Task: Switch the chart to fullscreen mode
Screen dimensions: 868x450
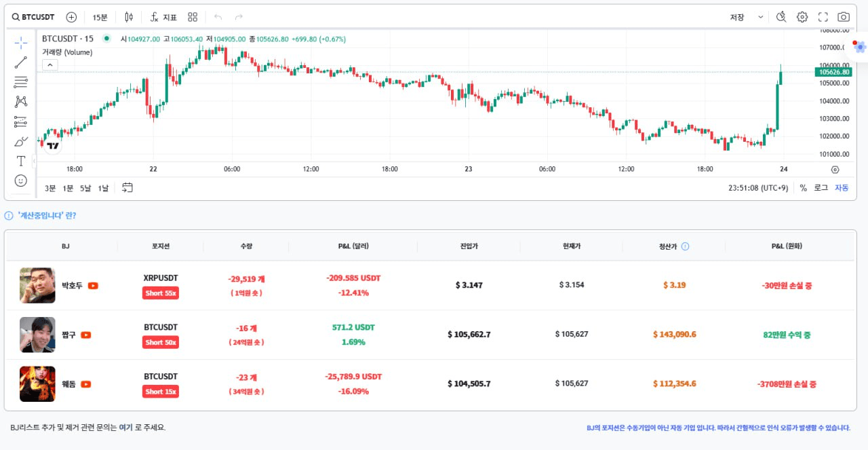Action: [x=823, y=17]
